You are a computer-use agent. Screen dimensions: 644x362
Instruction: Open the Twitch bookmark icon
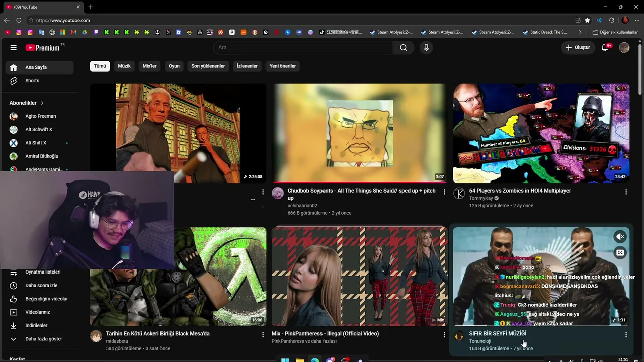coord(96,32)
